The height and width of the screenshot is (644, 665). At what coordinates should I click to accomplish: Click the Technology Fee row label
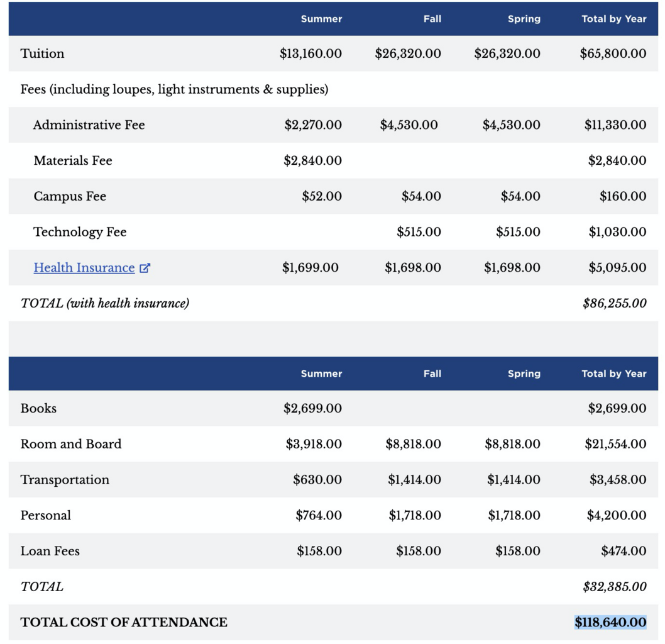[x=80, y=232]
